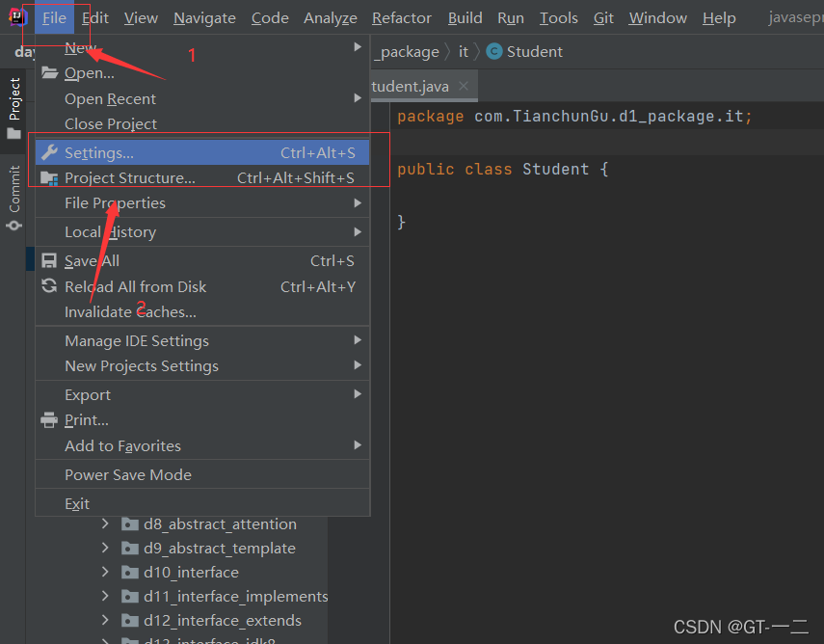Open the Edit menu
This screenshot has width=824, height=644.
pyautogui.click(x=95, y=18)
